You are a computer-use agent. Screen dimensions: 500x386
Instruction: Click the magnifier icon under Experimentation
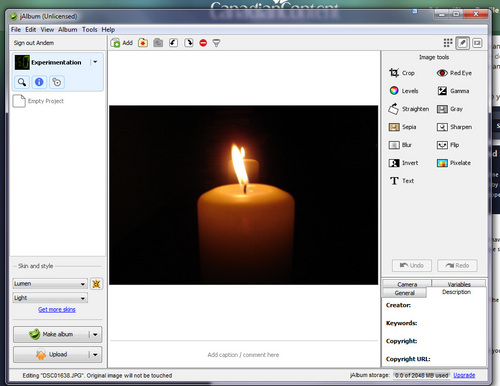click(22, 82)
